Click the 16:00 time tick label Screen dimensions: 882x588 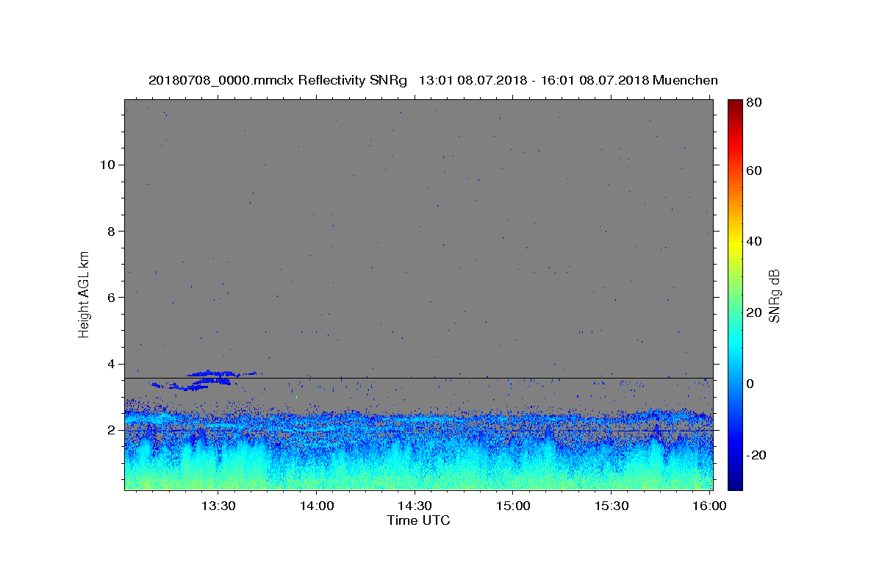(x=709, y=506)
